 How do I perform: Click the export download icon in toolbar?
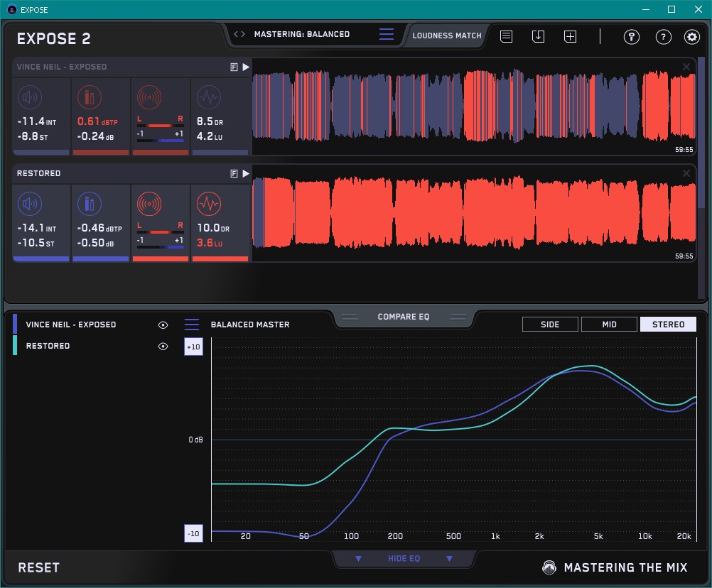click(x=538, y=36)
